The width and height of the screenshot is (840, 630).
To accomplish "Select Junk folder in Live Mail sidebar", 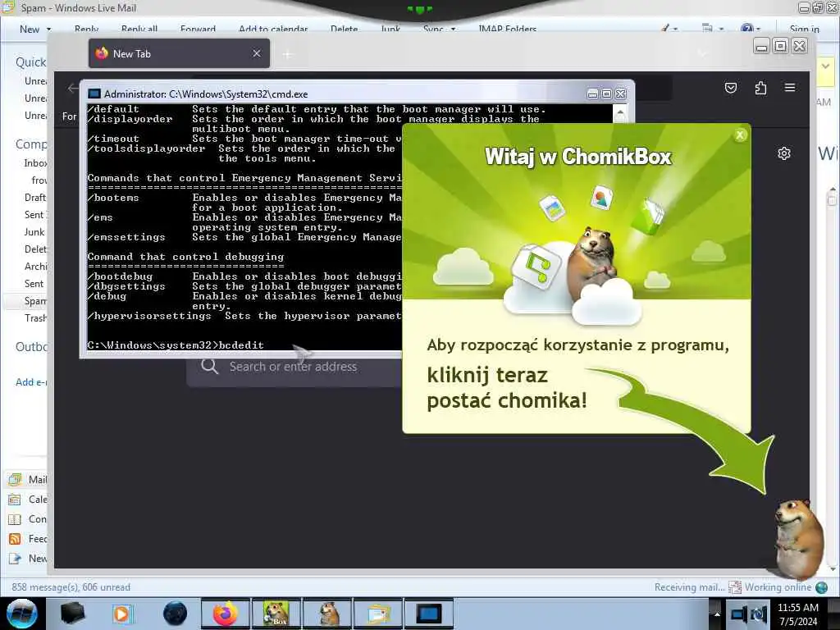I will pos(34,232).
